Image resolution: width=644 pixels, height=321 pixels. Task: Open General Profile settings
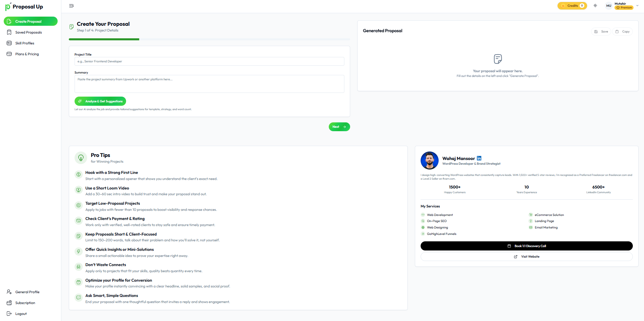coord(27,292)
